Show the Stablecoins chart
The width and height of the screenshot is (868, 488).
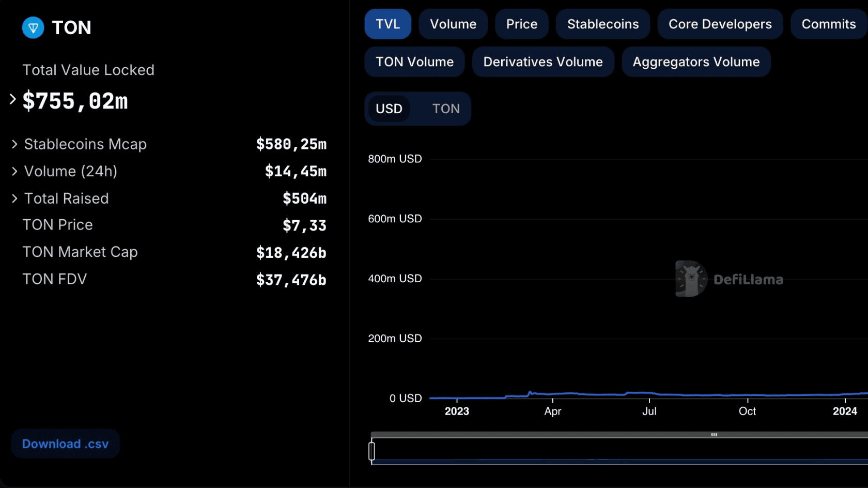(x=603, y=24)
